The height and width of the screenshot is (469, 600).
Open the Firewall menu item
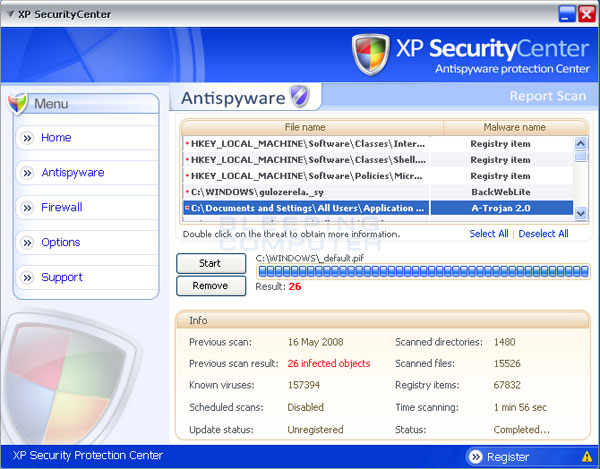pos(88,208)
